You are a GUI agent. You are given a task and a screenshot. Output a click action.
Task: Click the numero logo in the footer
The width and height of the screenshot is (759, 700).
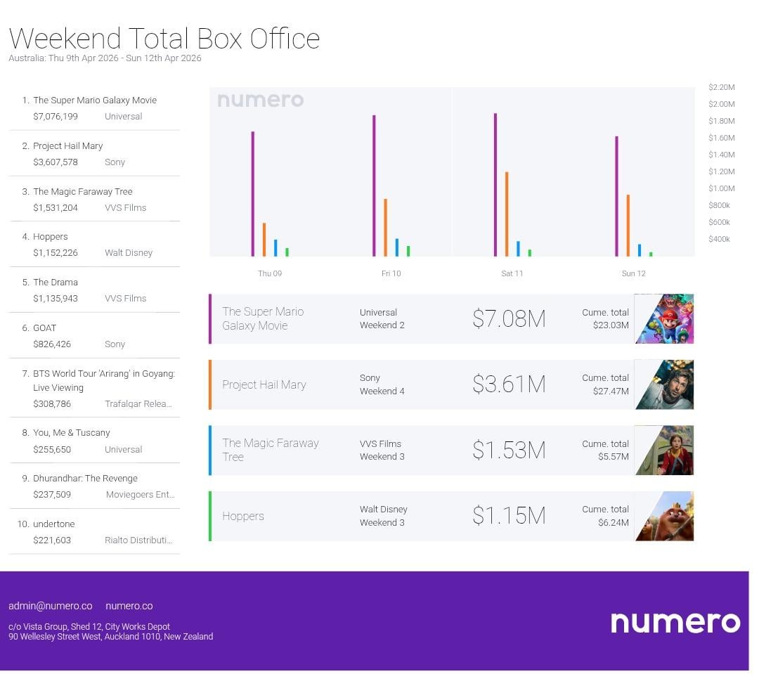pyautogui.click(x=675, y=622)
